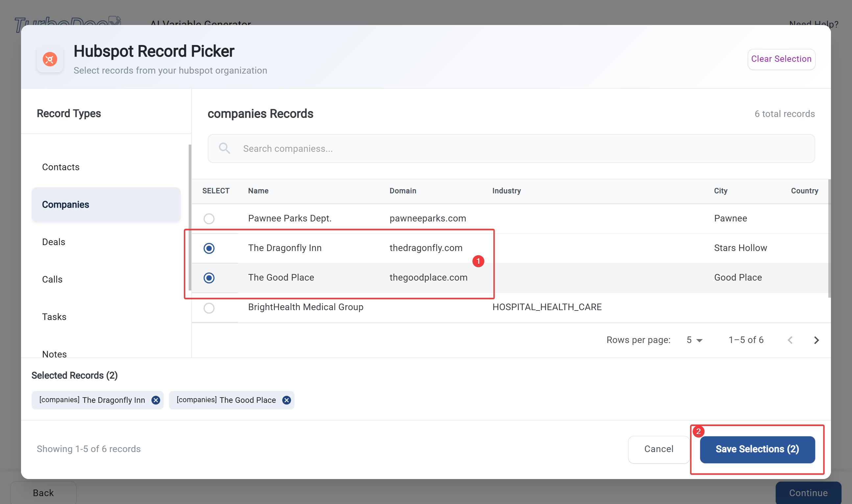The height and width of the screenshot is (504, 852).
Task: Click the search magnifier icon
Action: click(224, 148)
